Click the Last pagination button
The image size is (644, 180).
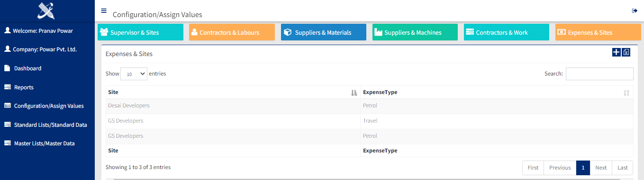click(622, 168)
